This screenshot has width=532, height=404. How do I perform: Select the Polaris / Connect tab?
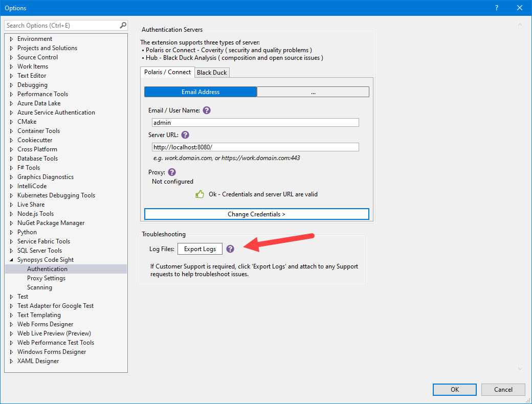[167, 72]
